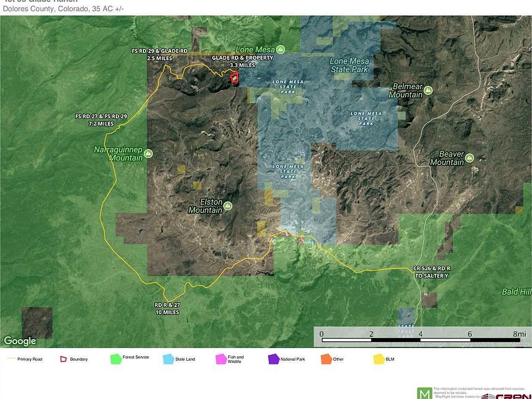The height and width of the screenshot is (399, 532).
Task: Click the Forest Service green legend swatch
Action: pyautogui.click(x=116, y=359)
